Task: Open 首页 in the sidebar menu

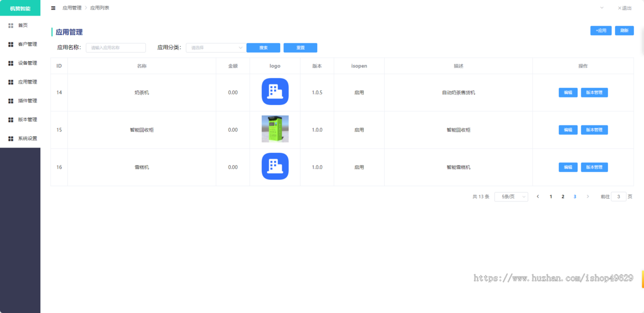Action: pos(23,25)
